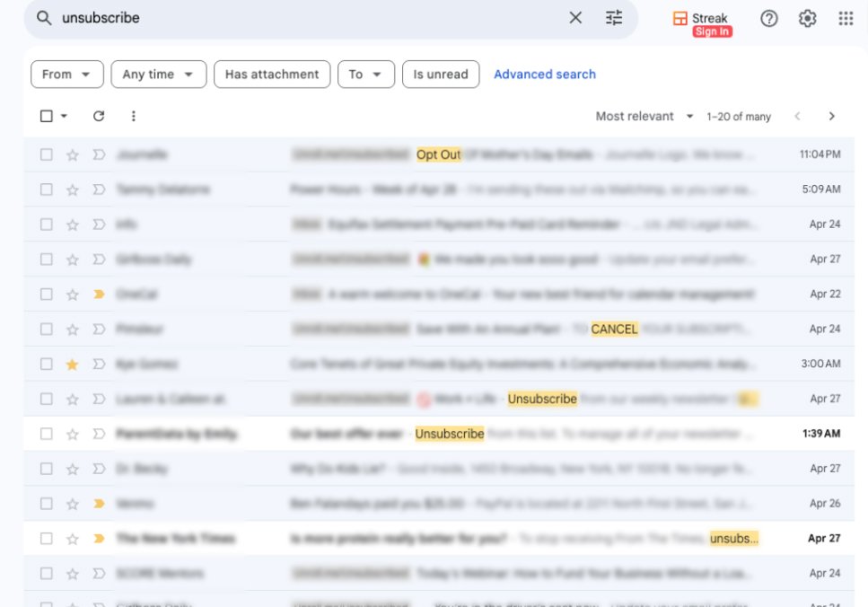The width and height of the screenshot is (868, 607).
Task: Click inside the search input field
Action: pyautogui.click(x=269, y=17)
